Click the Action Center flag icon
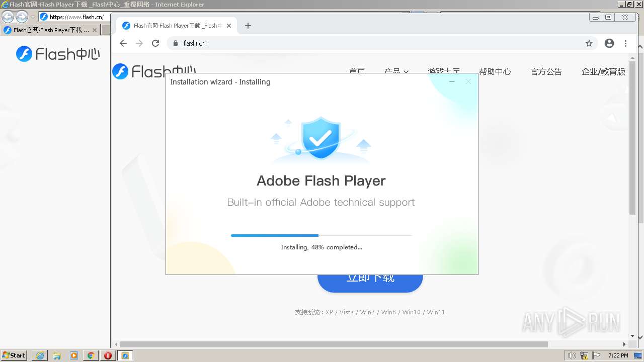This screenshot has width=644, height=362. pyautogui.click(x=595, y=355)
